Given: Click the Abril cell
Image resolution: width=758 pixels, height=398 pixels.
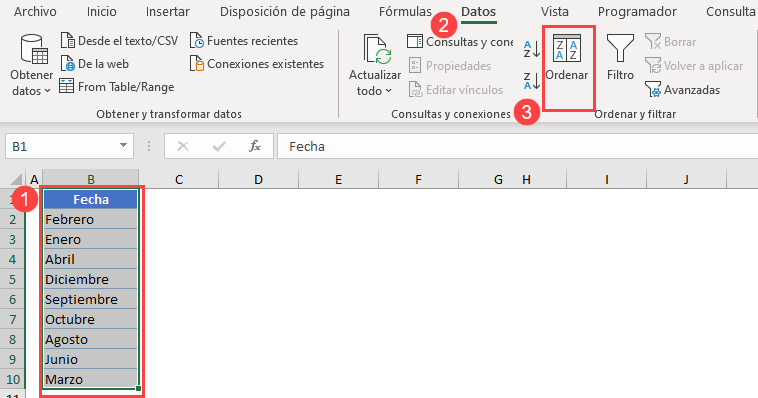Looking at the screenshot, I should pyautogui.click(x=90, y=259).
